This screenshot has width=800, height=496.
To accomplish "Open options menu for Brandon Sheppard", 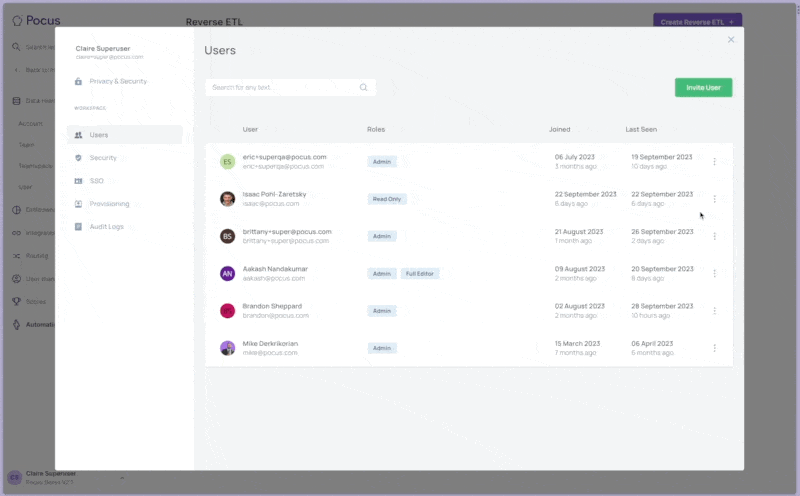I will click(714, 310).
